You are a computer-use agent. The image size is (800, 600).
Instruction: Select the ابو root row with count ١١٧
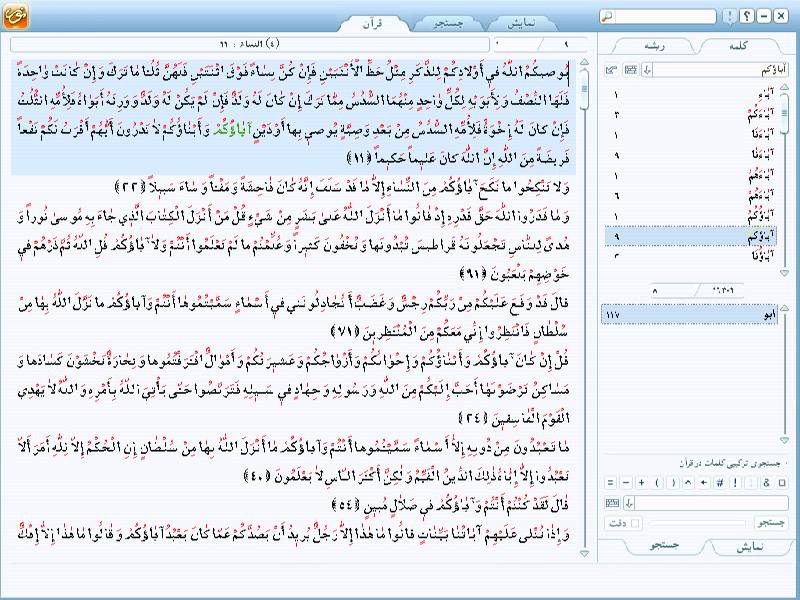[x=689, y=314]
